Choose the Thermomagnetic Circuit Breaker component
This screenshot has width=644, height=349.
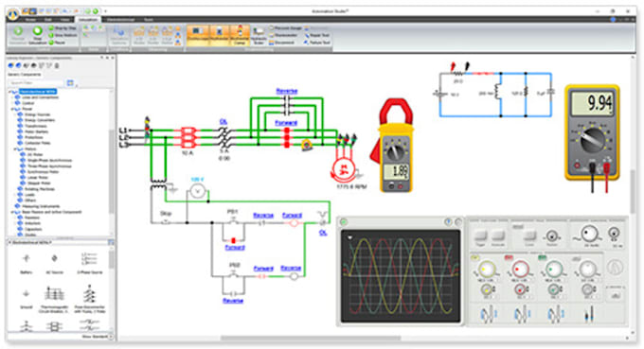coord(54,300)
